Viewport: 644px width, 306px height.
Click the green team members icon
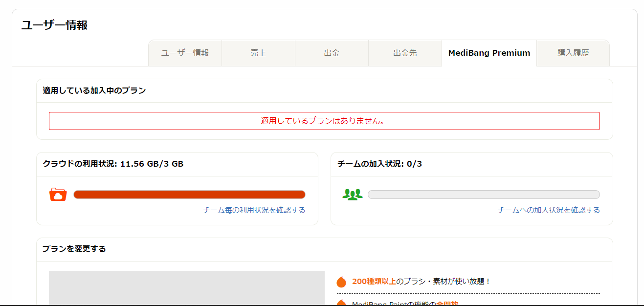pyautogui.click(x=353, y=195)
